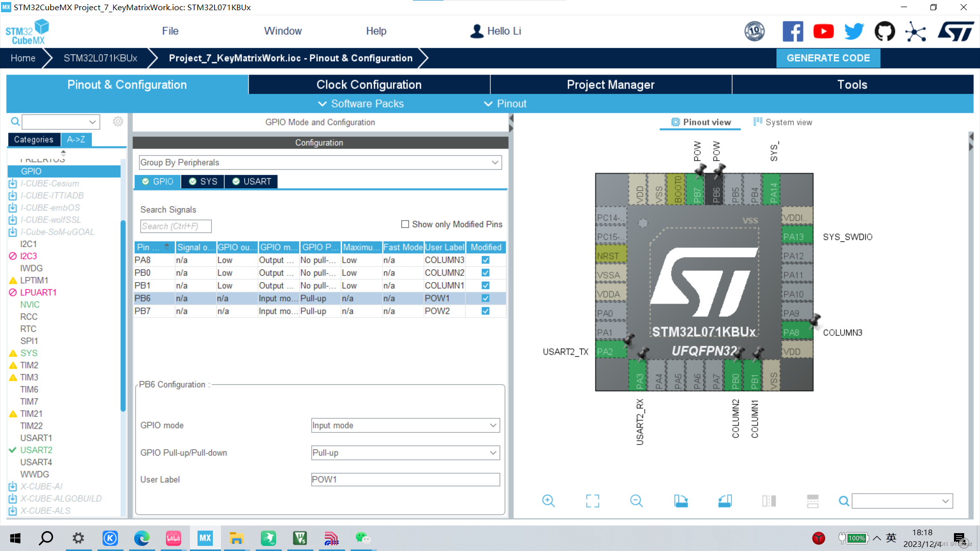Click the GENERATE CODE button
Image resolution: width=980 pixels, height=551 pixels.
point(828,58)
